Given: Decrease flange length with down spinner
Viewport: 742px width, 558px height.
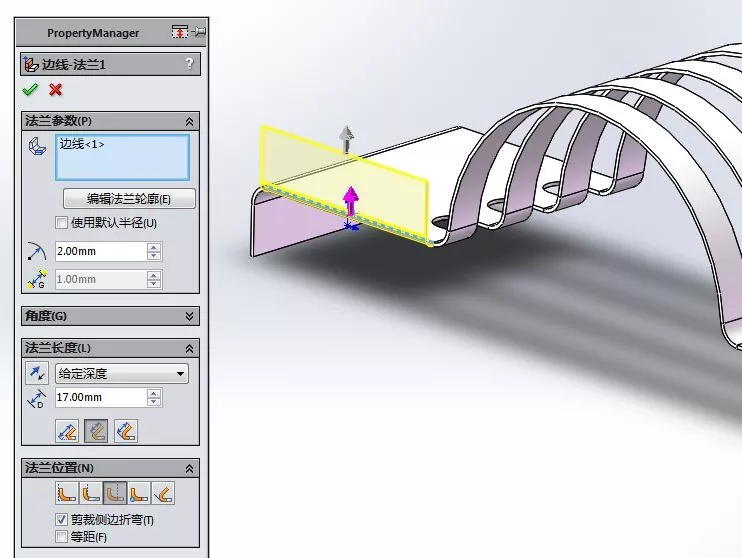Looking at the screenshot, I should coord(154,401).
